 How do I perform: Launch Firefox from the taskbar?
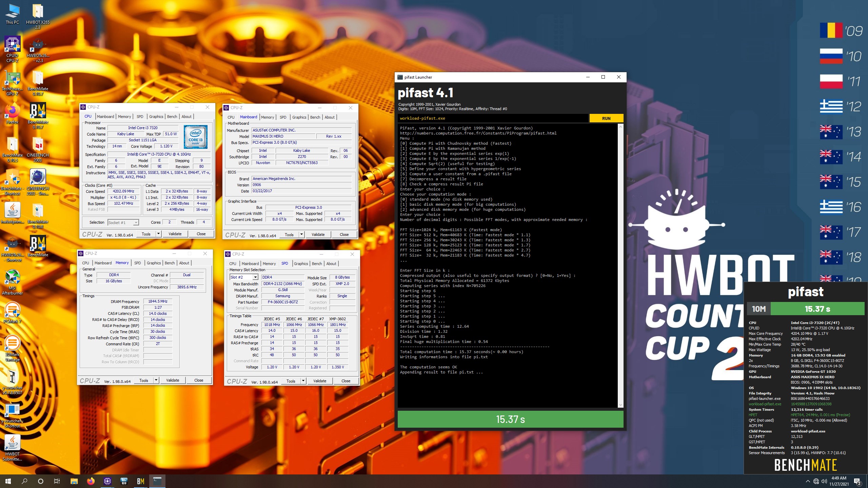[91, 481]
